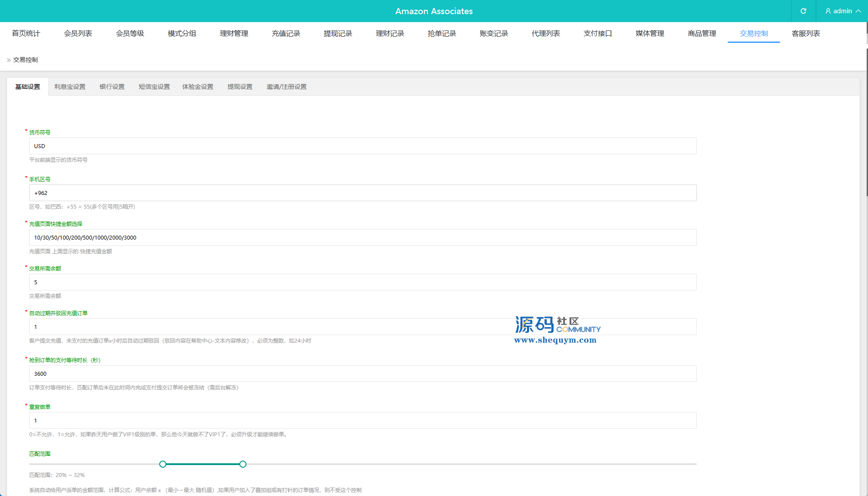Image resolution: width=868 pixels, height=496 pixels.
Task: Switch to the 银行设置 tab
Action: tap(112, 87)
